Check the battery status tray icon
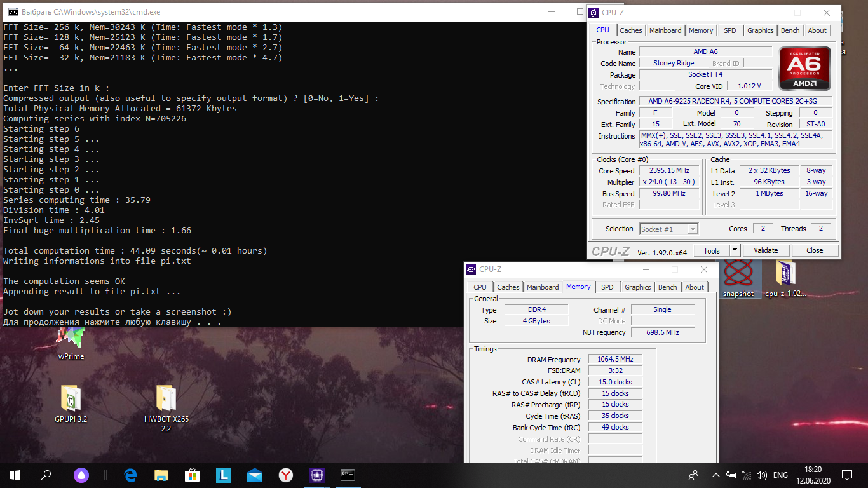This screenshot has height=488, width=868. pyautogui.click(x=731, y=475)
